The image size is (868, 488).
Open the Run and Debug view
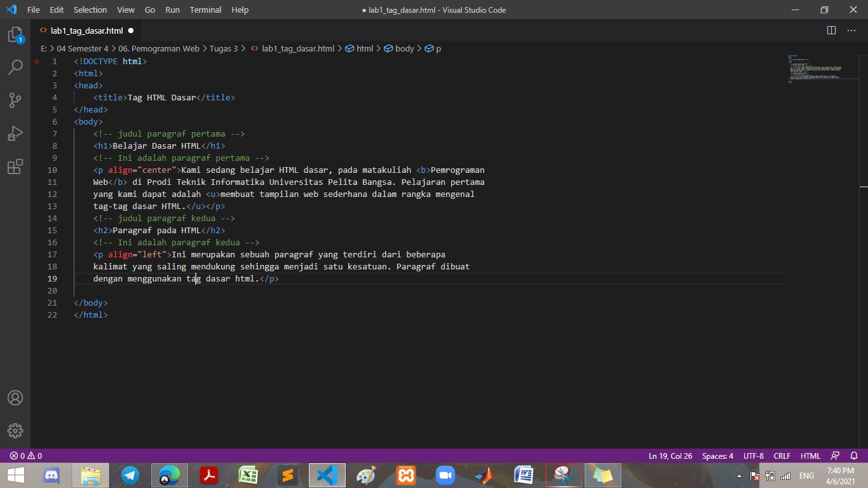tap(15, 133)
